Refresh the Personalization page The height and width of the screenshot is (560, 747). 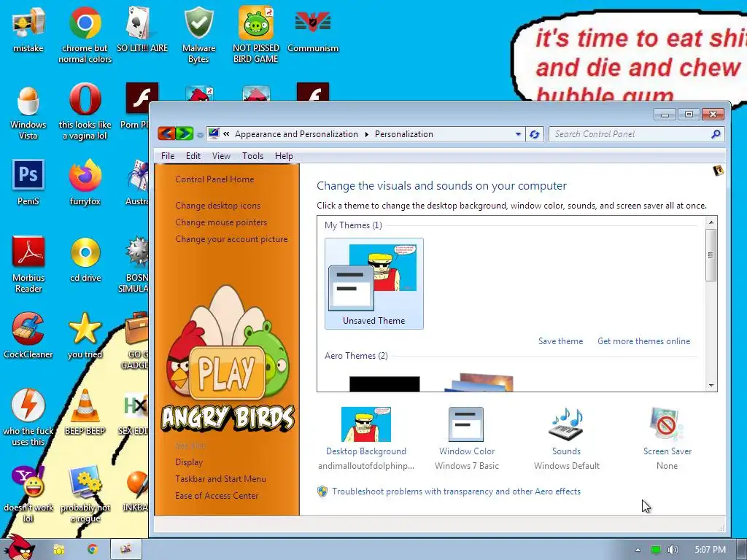535,134
